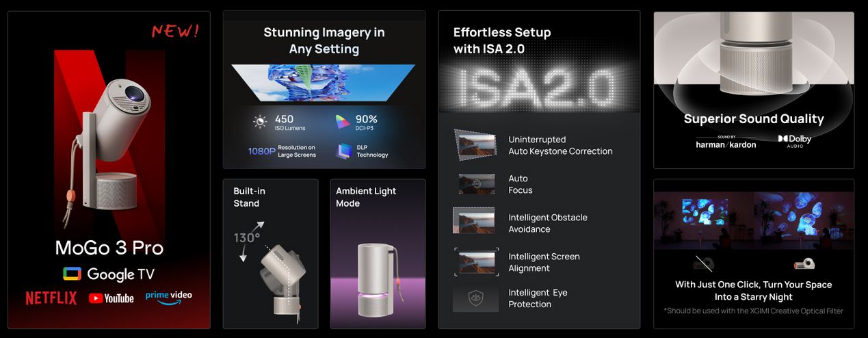Click the DLP Technology chip icon
The width and height of the screenshot is (868, 338).
[x=343, y=151]
